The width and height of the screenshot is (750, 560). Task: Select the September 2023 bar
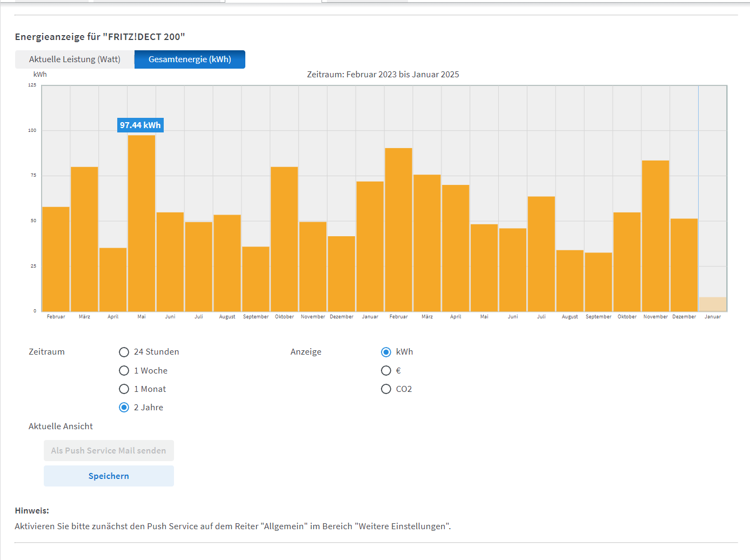(256, 279)
